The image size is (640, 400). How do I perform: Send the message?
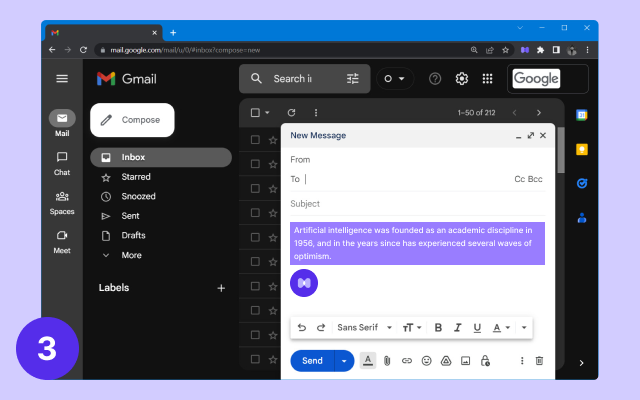(312, 361)
